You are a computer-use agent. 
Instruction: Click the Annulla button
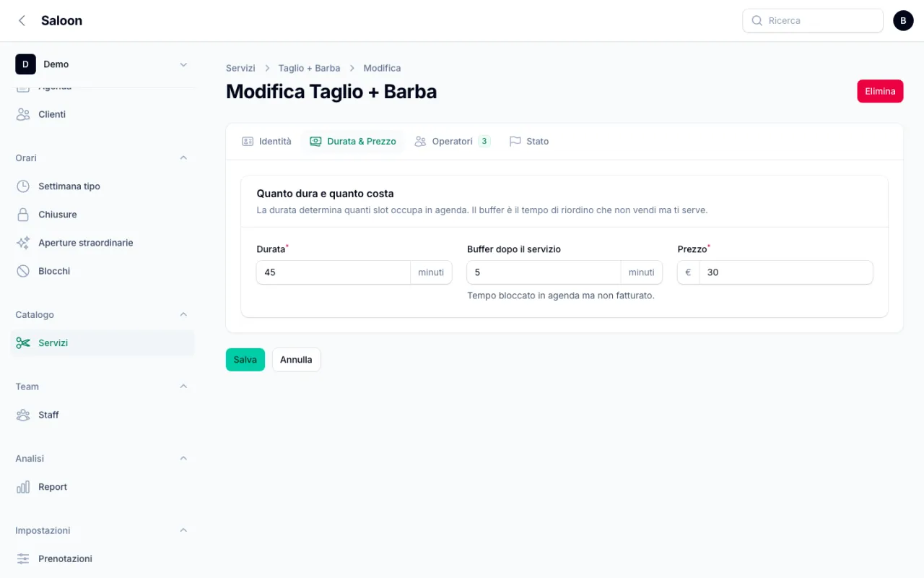click(x=296, y=360)
